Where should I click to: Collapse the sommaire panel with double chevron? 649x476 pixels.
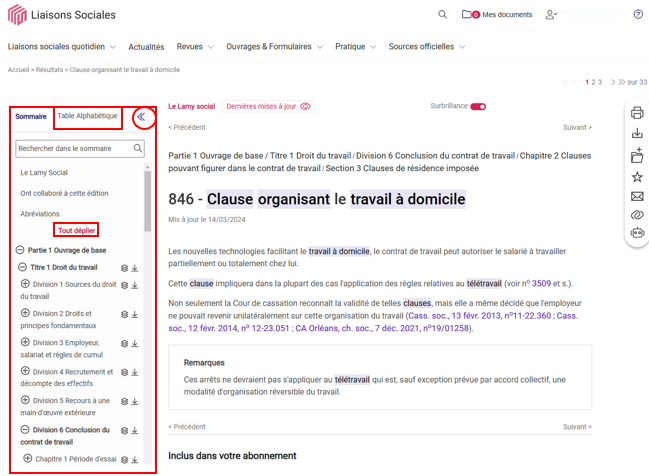point(142,117)
